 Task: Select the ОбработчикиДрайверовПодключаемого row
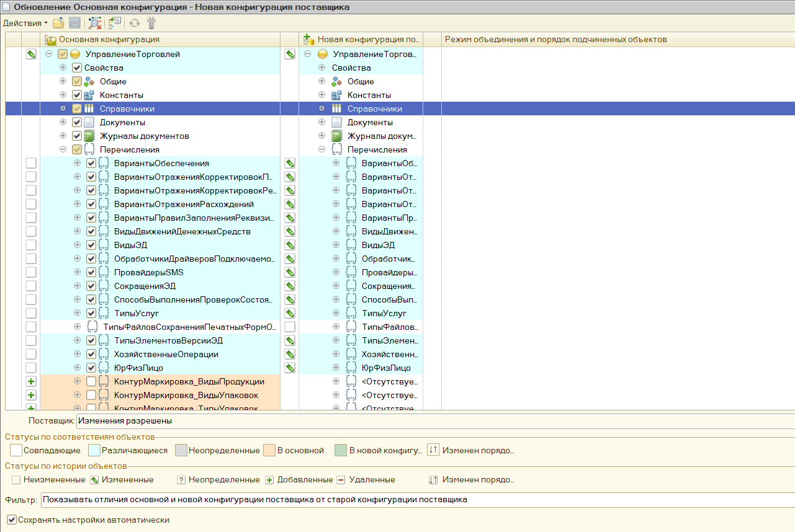(x=194, y=259)
